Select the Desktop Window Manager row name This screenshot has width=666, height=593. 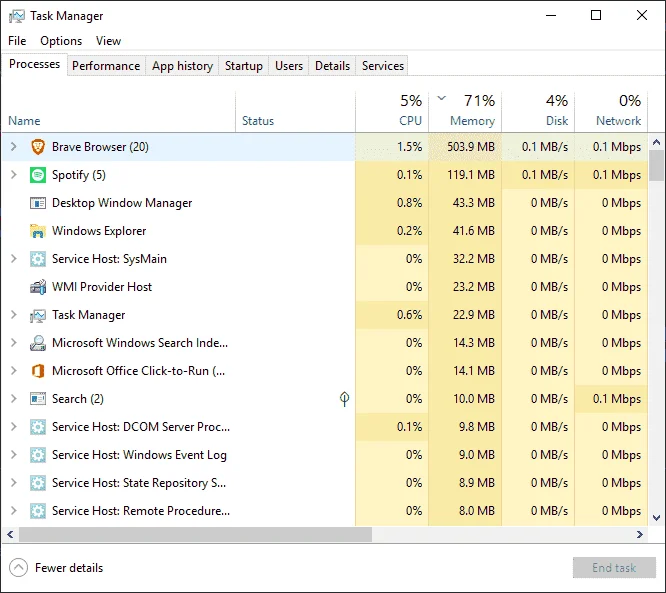coord(122,203)
